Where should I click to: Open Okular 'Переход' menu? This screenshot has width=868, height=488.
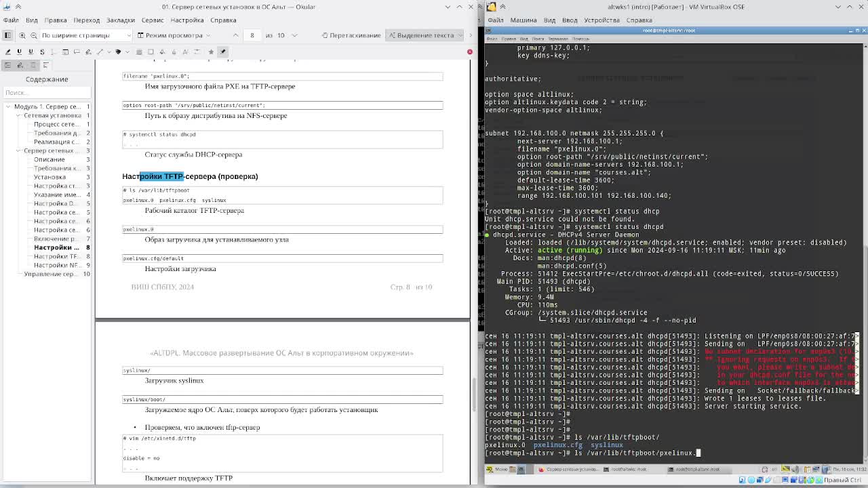click(86, 20)
